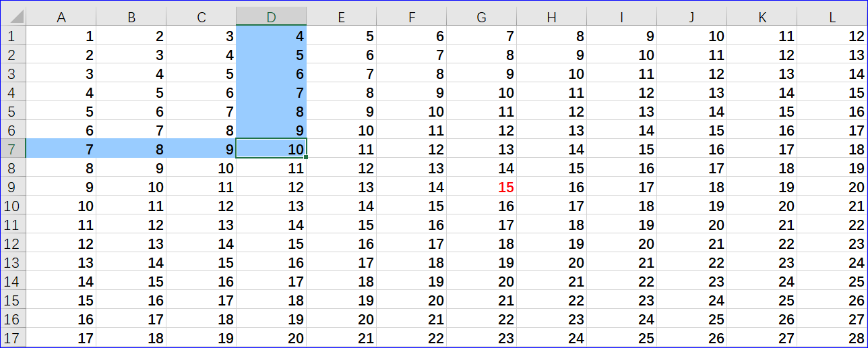Select column F header
This screenshot has height=348, width=868.
[x=412, y=18]
